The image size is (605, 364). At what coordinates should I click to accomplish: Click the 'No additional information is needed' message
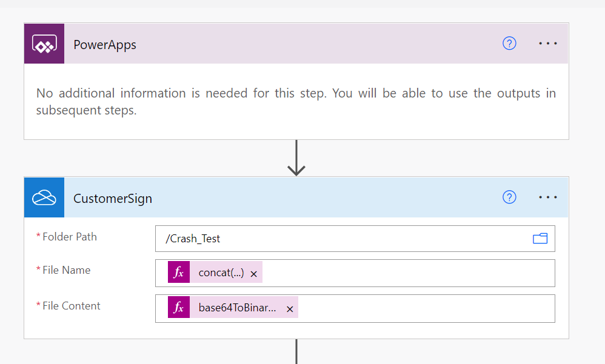click(x=296, y=101)
